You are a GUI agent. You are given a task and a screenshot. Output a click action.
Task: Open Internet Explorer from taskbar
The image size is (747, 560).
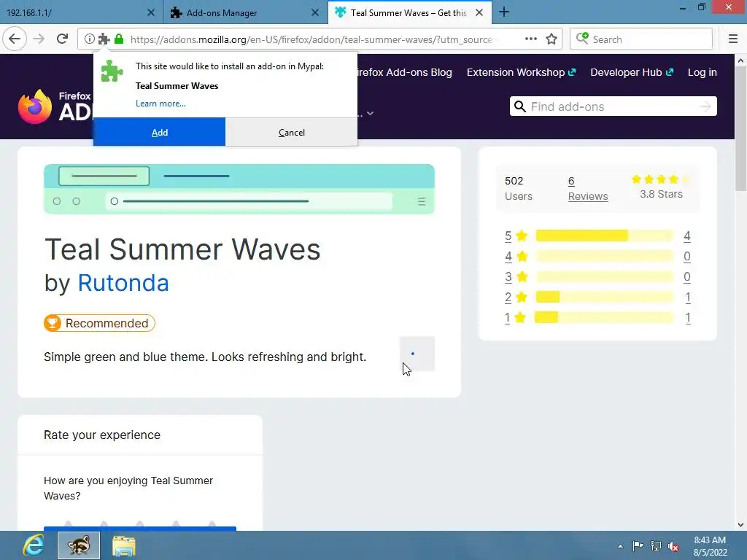click(34, 545)
